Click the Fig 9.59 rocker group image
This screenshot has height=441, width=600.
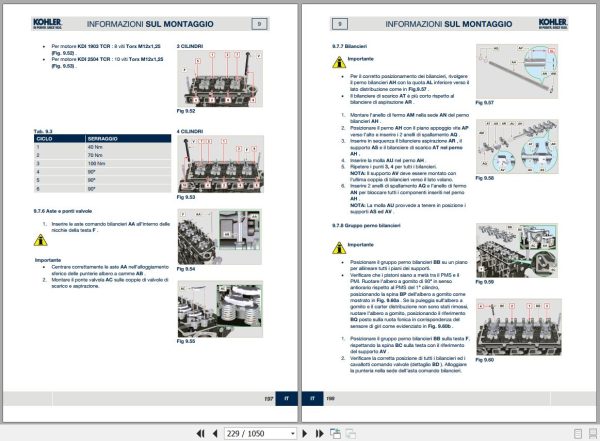517,250
